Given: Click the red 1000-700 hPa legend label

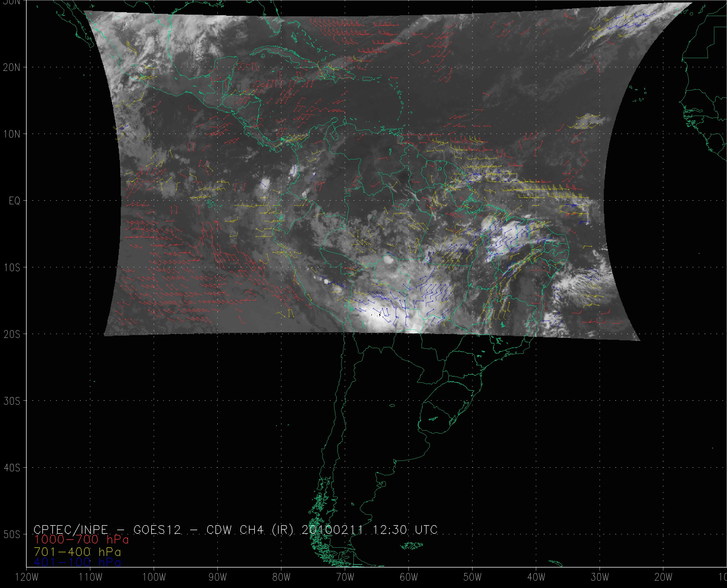Looking at the screenshot, I should click(x=81, y=539).
